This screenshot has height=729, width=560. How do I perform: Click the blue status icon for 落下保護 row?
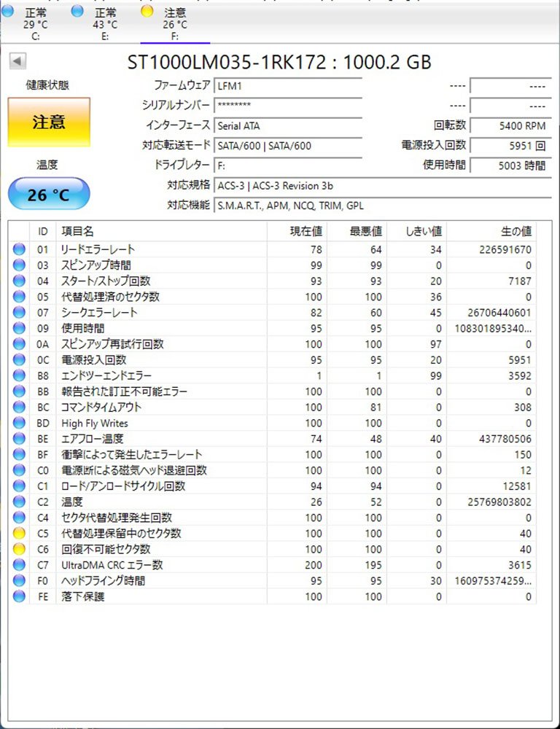[x=19, y=596]
